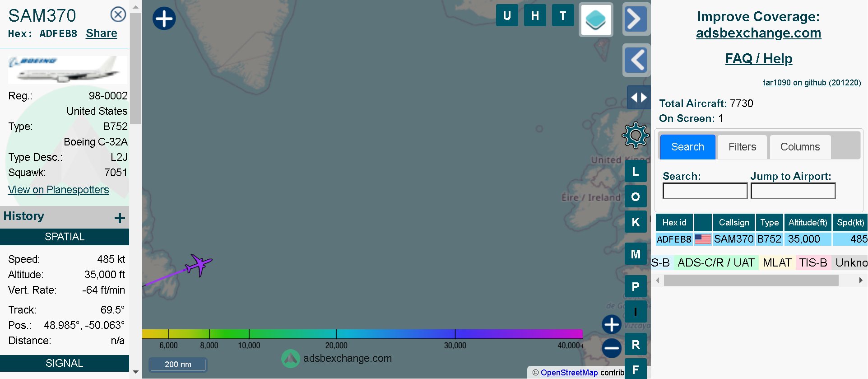
Task: Open the FAQ / Help link
Action: pyautogui.click(x=759, y=58)
